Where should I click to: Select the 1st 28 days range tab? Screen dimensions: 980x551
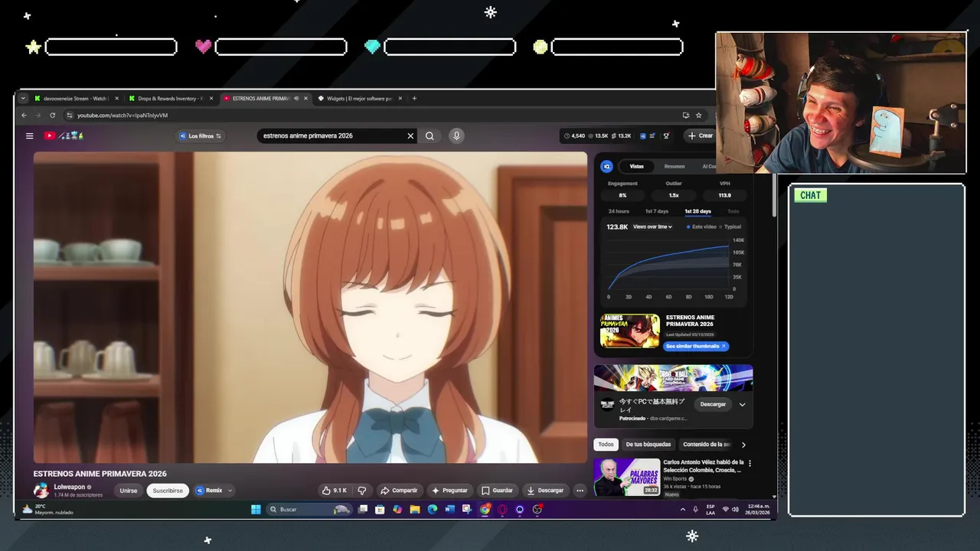pos(697,211)
